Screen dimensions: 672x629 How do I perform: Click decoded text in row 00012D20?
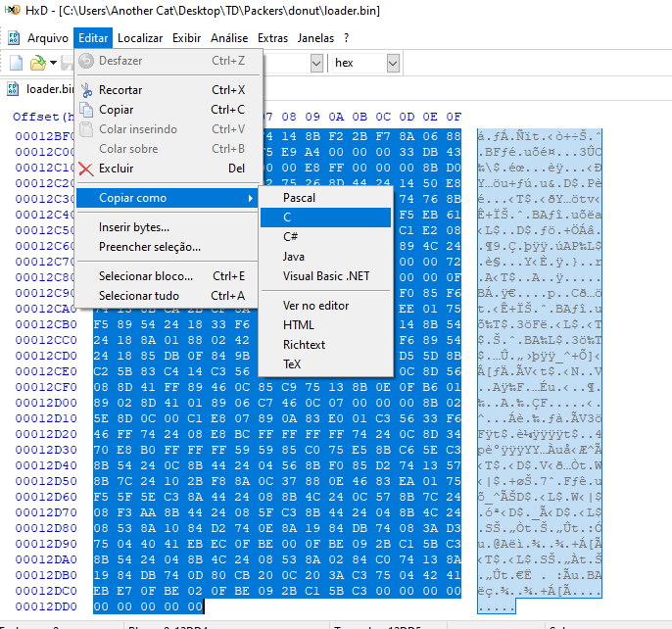[540, 434]
